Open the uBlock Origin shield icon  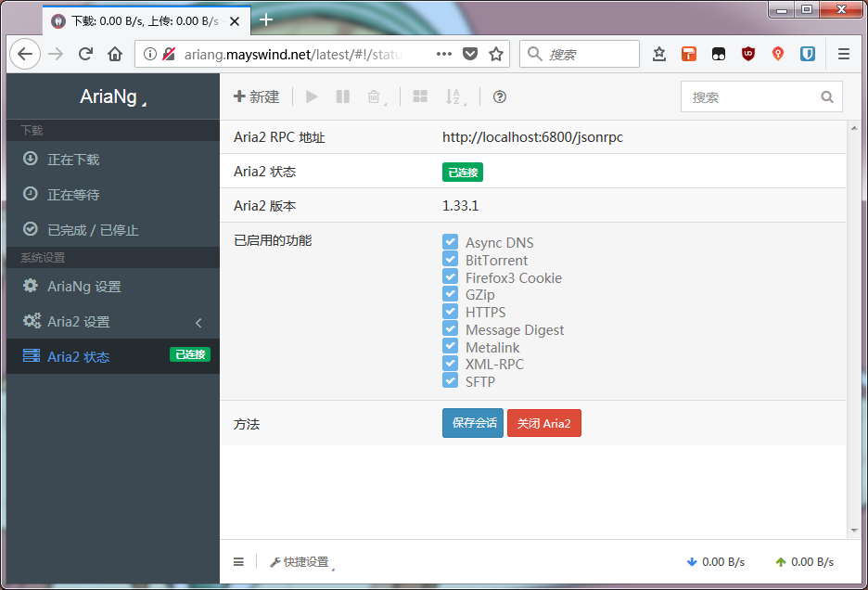click(x=747, y=54)
